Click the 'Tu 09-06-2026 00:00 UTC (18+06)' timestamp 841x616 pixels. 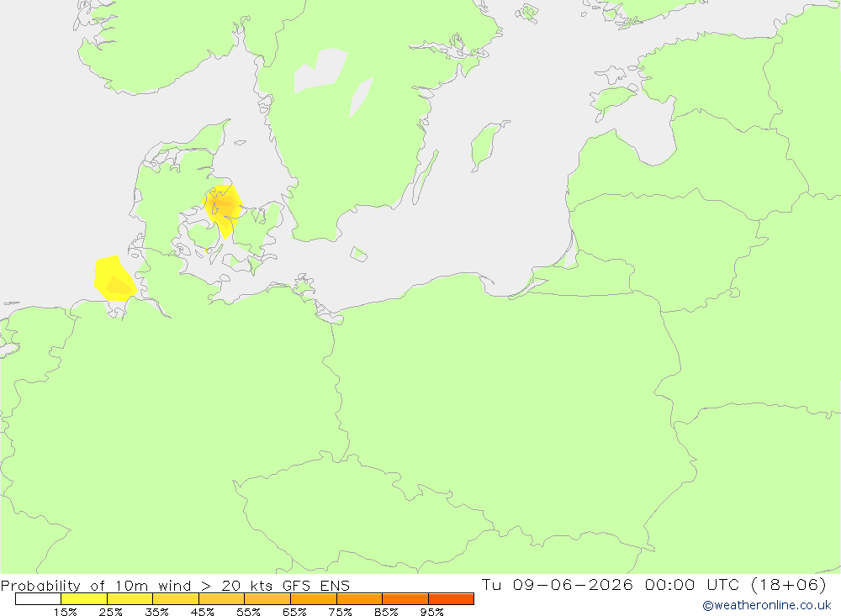point(653,584)
